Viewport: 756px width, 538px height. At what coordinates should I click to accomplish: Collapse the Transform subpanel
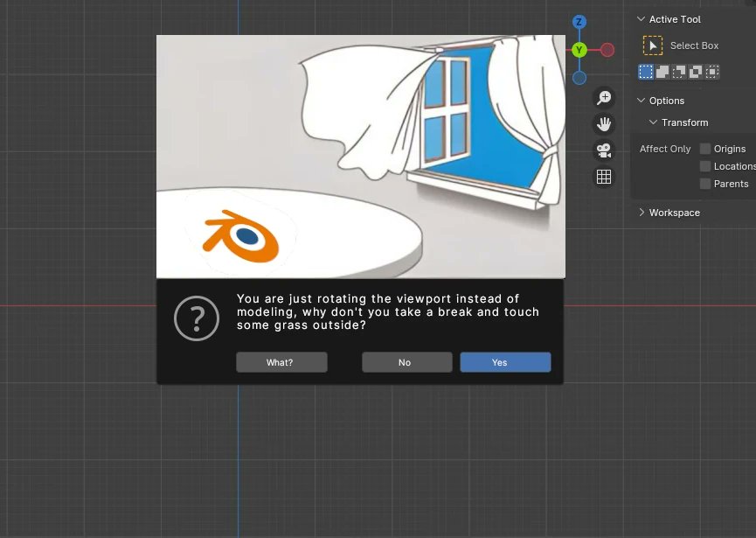tap(653, 122)
